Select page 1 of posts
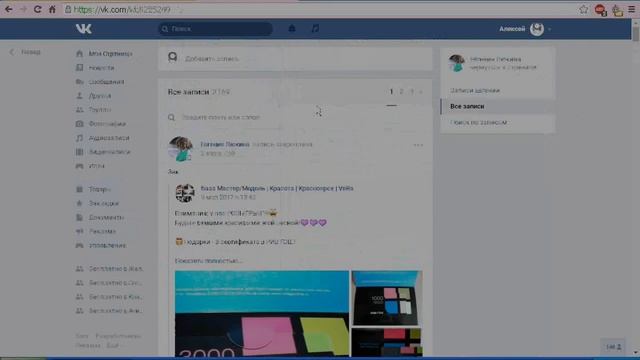Image resolution: width=640 pixels, height=360 pixels. pyautogui.click(x=391, y=92)
